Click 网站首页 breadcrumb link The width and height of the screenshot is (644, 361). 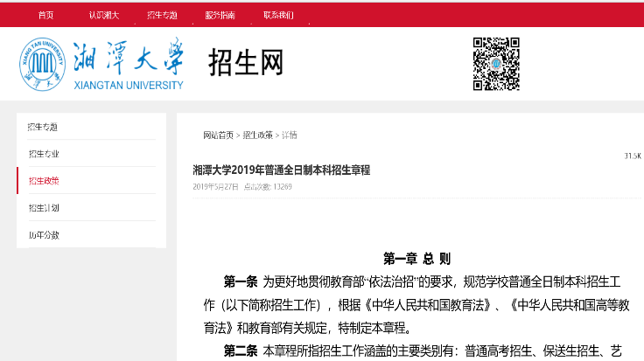(x=218, y=135)
